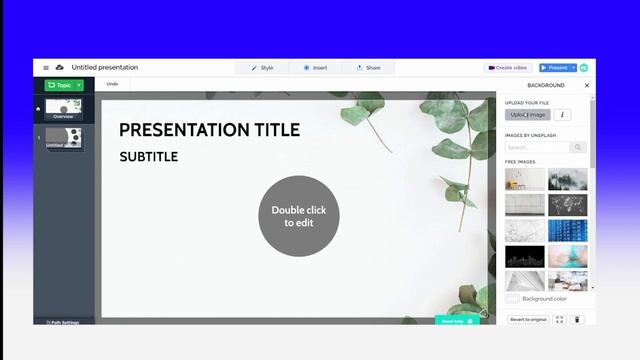Viewport: 640px width, 360px height.
Task: Open the Insert menu
Action: (x=315, y=68)
